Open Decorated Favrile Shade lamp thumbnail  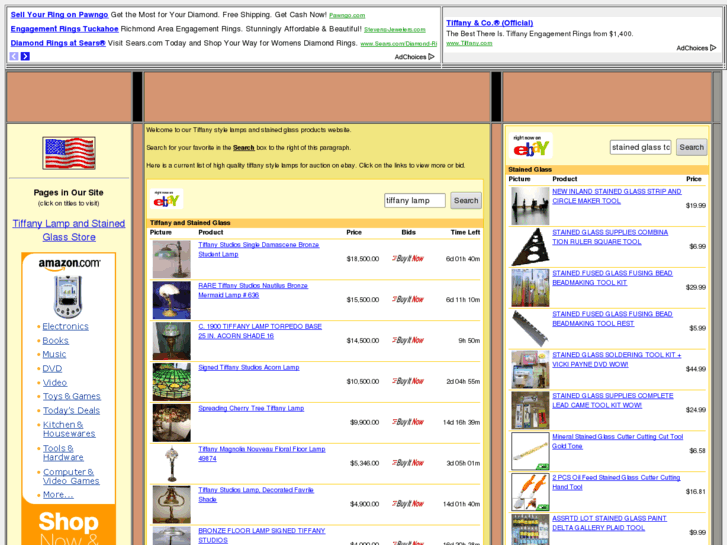coord(172,504)
